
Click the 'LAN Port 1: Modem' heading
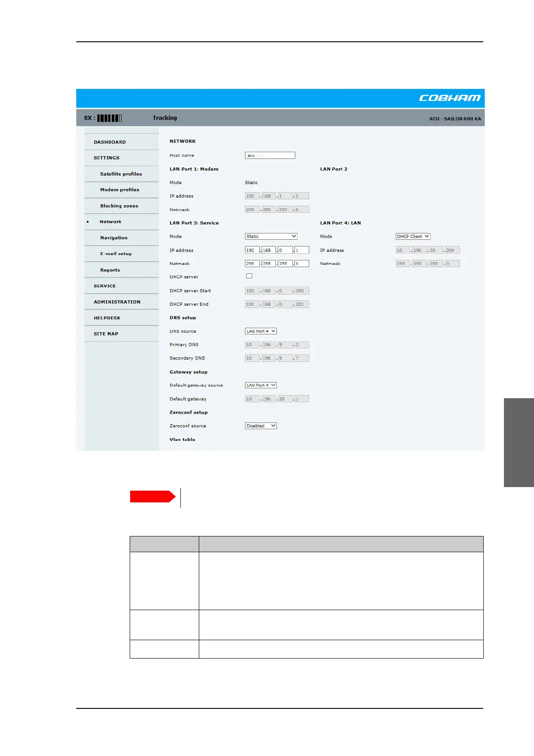coord(194,169)
